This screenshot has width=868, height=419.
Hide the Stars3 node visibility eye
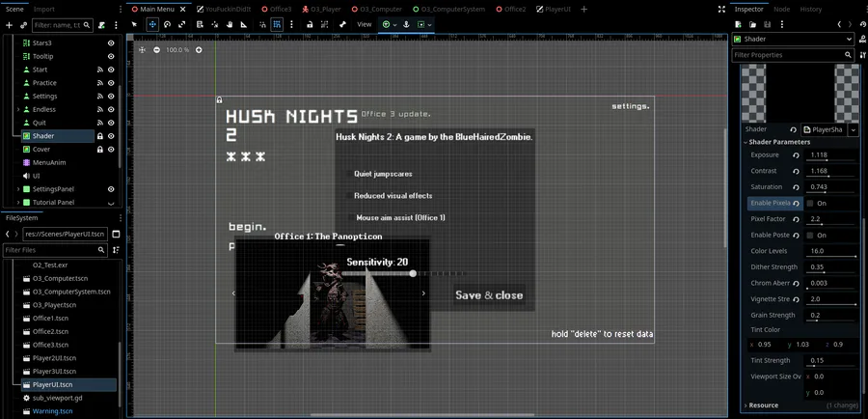(x=111, y=42)
